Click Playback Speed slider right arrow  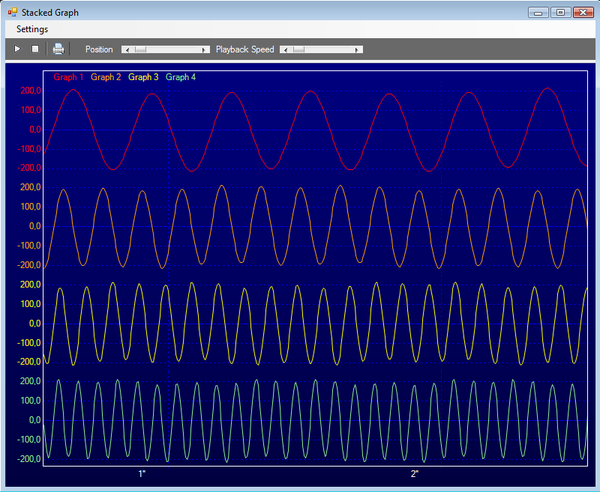pyautogui.click(x=358, y=49)
